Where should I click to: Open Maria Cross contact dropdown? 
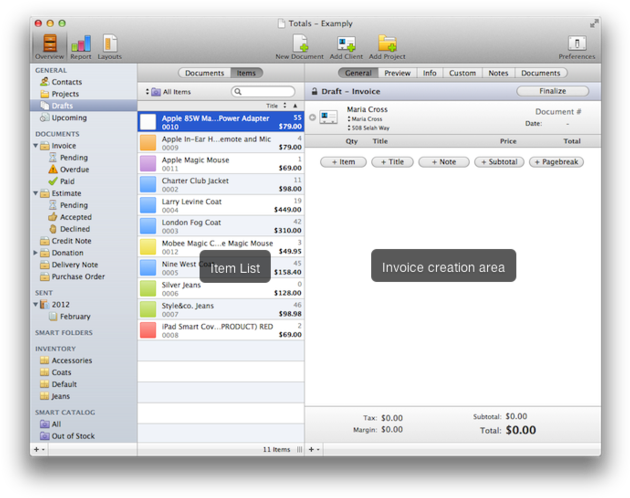click(365, 119)
